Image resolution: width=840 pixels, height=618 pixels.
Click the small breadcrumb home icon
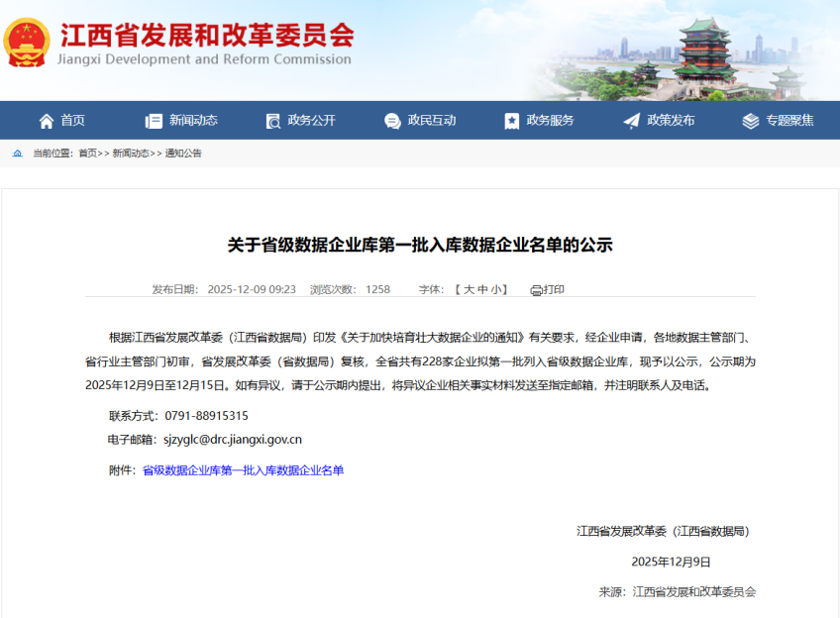18,154
